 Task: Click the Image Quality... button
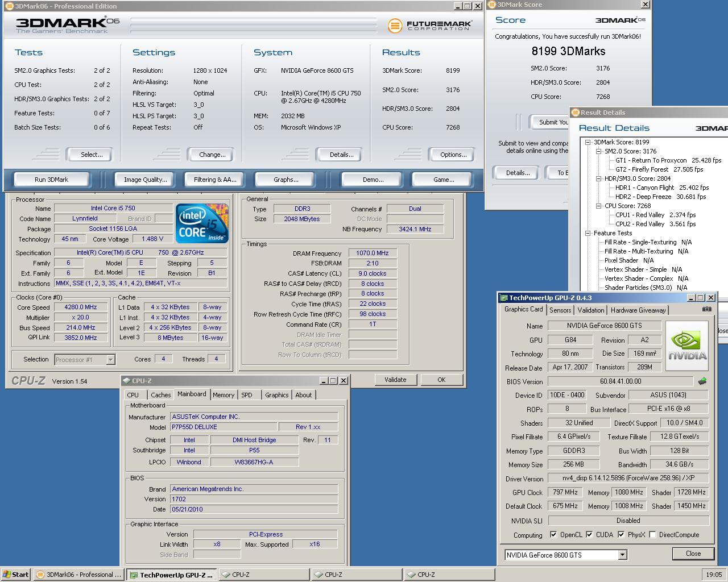tap(146, 180)
